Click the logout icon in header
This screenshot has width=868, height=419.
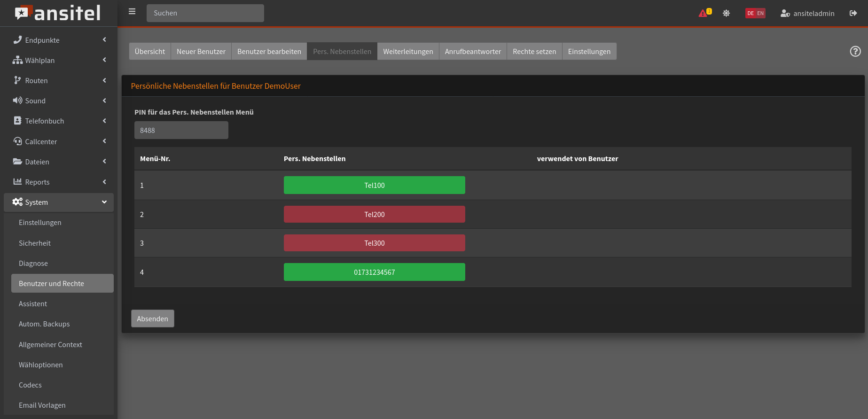[853, 13]
